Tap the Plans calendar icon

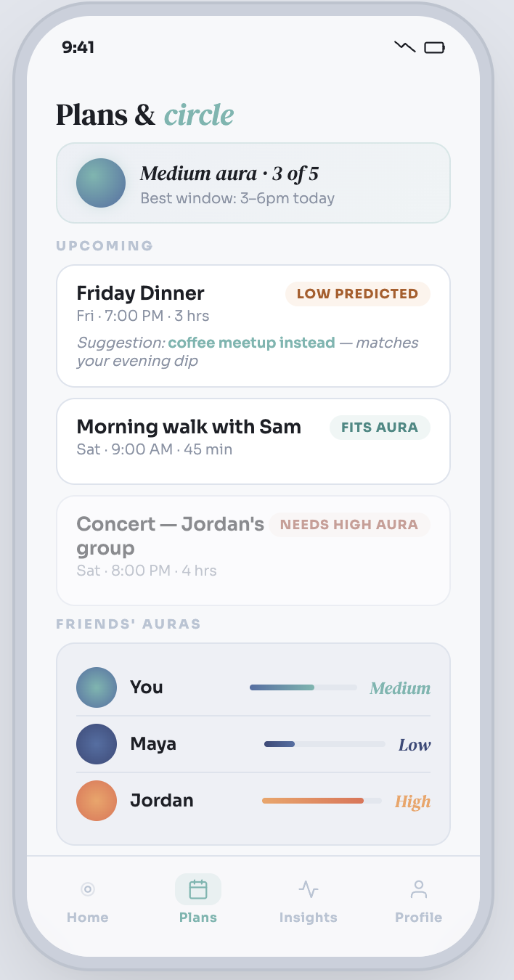tap(198, 889)
